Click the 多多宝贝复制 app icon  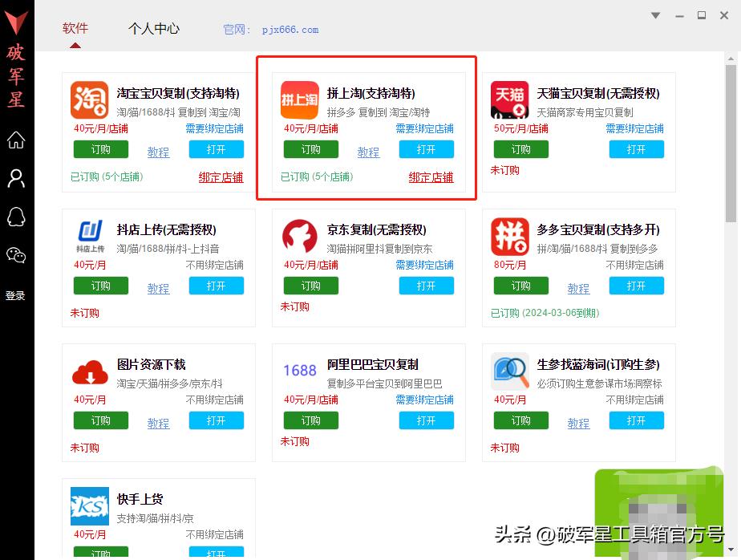click(509, 236)
